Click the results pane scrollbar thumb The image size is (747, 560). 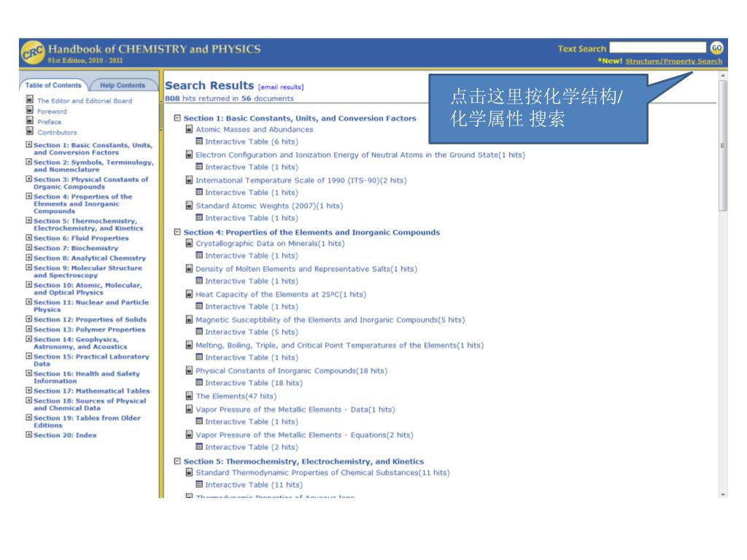pyautogui.click(x=723, y=145)
